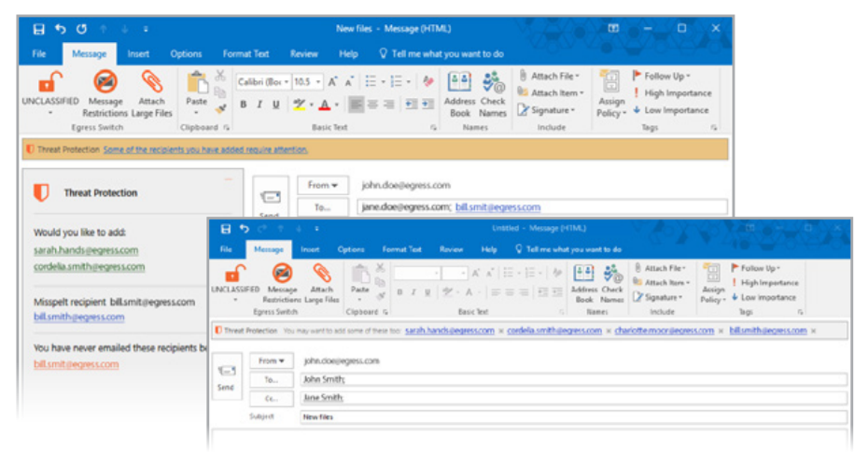This screenshot has height=452, width=868.
Task: Increase indent in New files window
Action: pos(427,105)
